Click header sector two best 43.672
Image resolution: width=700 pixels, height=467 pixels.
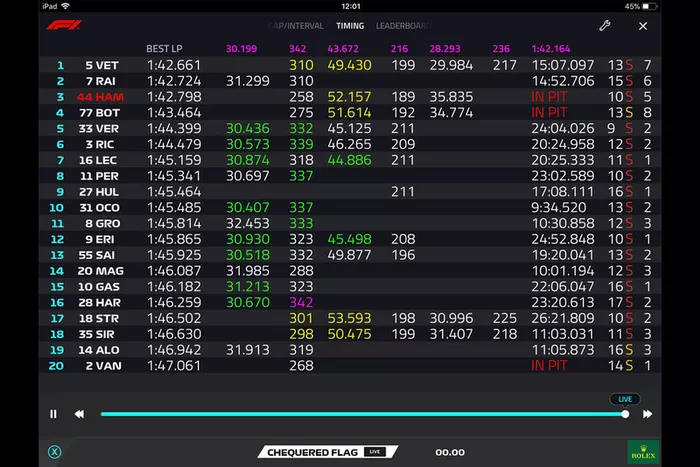(343, 49)
